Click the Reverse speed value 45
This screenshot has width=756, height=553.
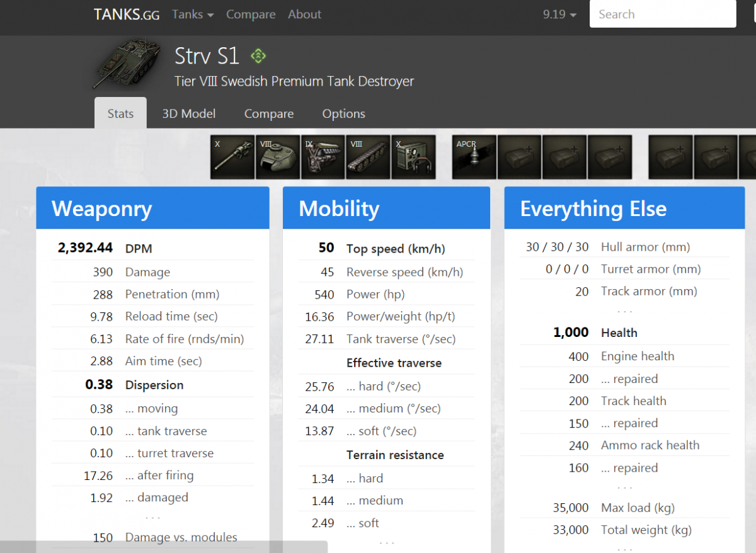click(328, 272)
